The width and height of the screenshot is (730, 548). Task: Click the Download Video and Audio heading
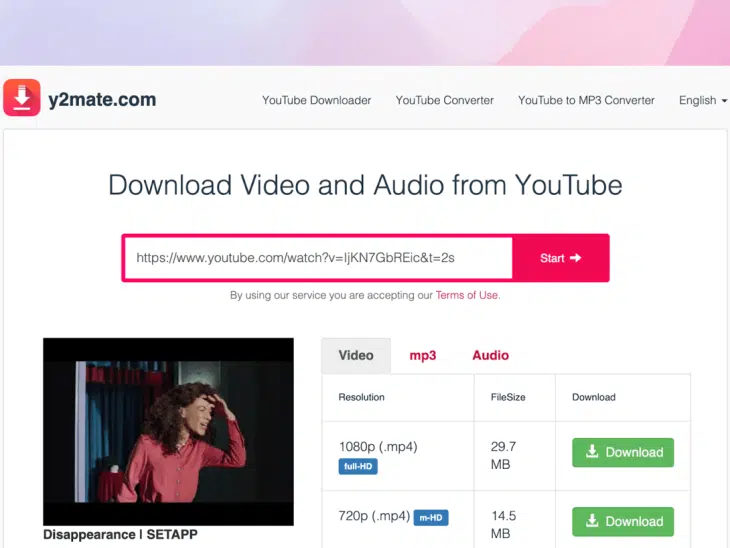pyautogui.click(x=365, y=185)
